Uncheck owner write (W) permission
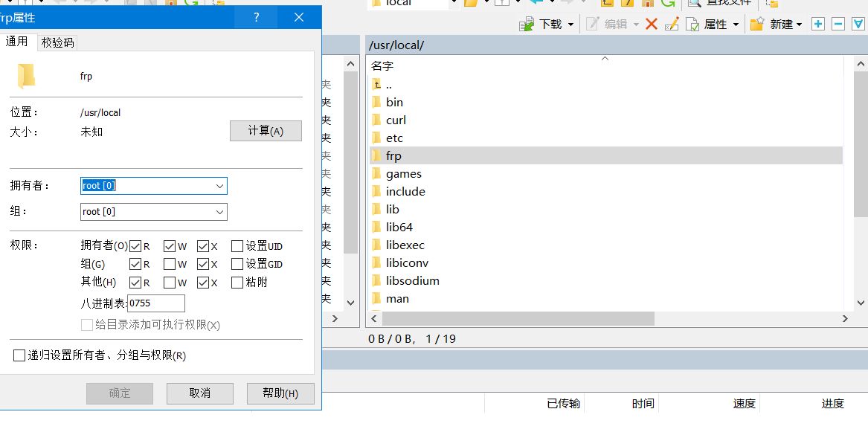 [x=170, y=246]
